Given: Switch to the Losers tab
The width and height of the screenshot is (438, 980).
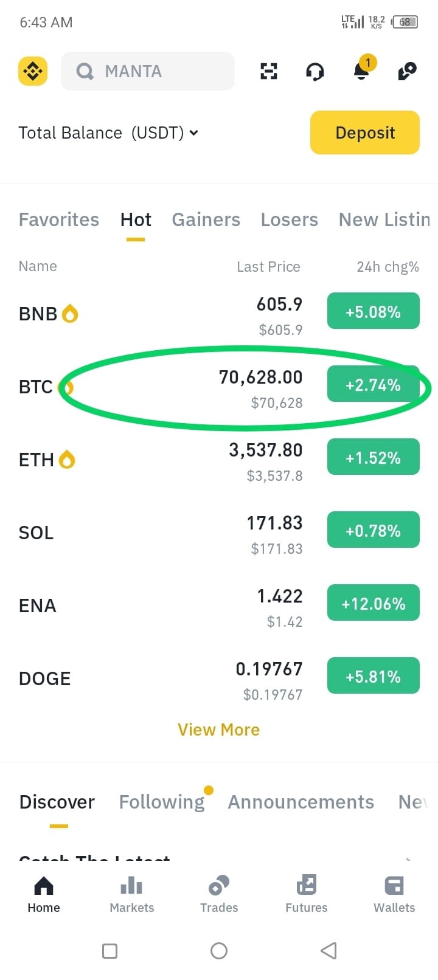Looking at the screenshot, I should 289,219.
